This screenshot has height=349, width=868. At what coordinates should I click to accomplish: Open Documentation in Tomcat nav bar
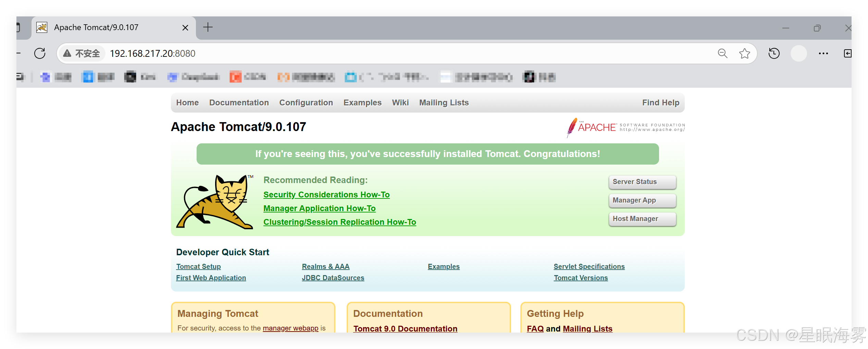pos(239,103)
